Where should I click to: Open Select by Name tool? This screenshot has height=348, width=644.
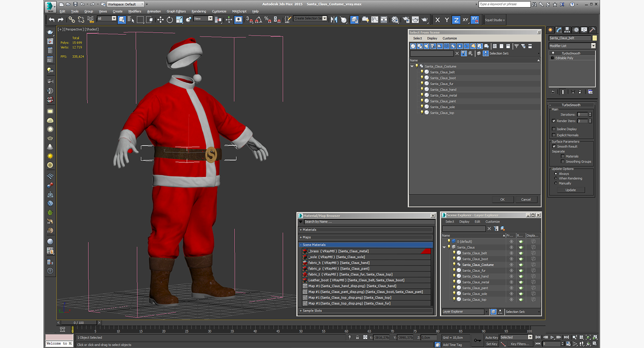pos(131,20)
